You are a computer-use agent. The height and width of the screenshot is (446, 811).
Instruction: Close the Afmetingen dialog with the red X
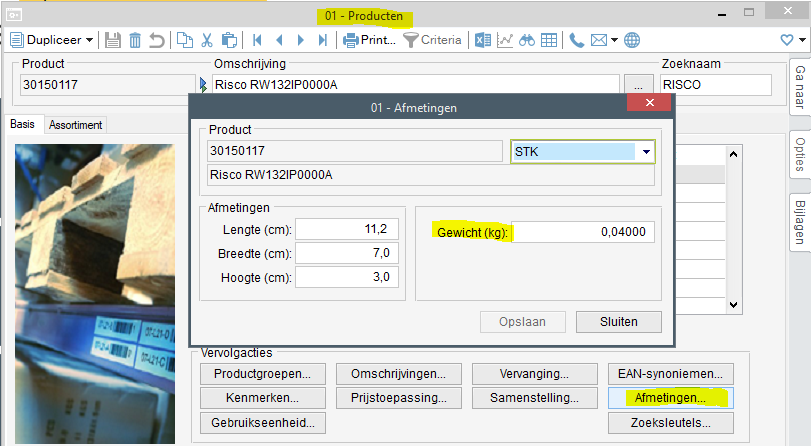click(x=649, y=102)
